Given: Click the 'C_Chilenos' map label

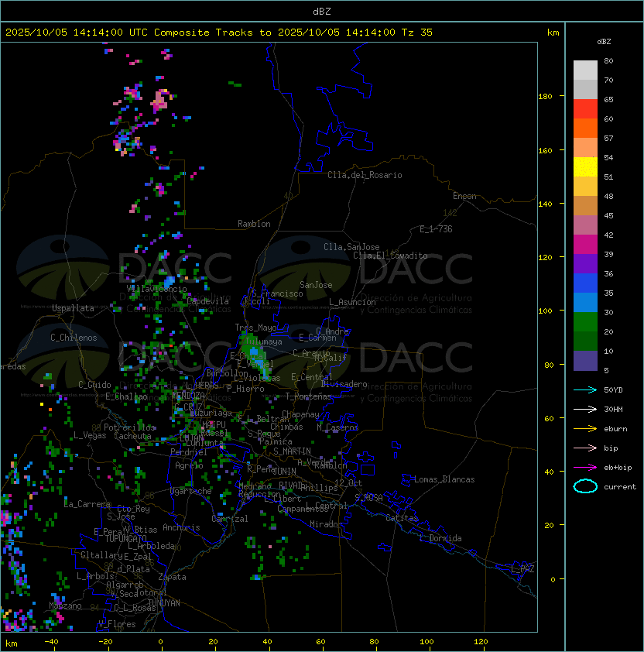Looking at the screenshot, I should [74, 338].
